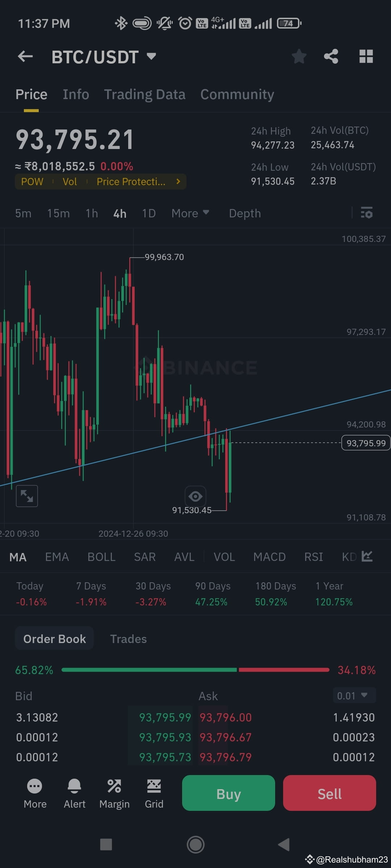This screenshot has width=391, height=868.
Task: Tap the Bluetooth status icon
Action: click(121, 24)
